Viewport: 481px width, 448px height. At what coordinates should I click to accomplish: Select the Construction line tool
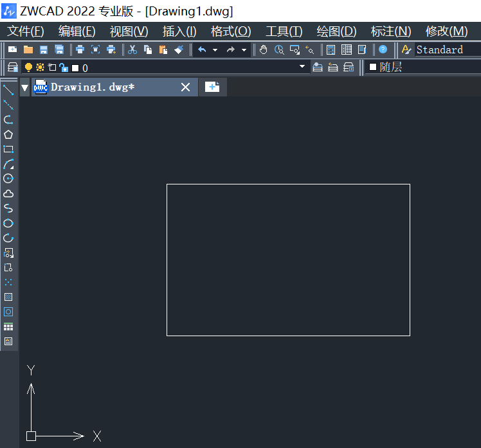[x=8, y=105]
